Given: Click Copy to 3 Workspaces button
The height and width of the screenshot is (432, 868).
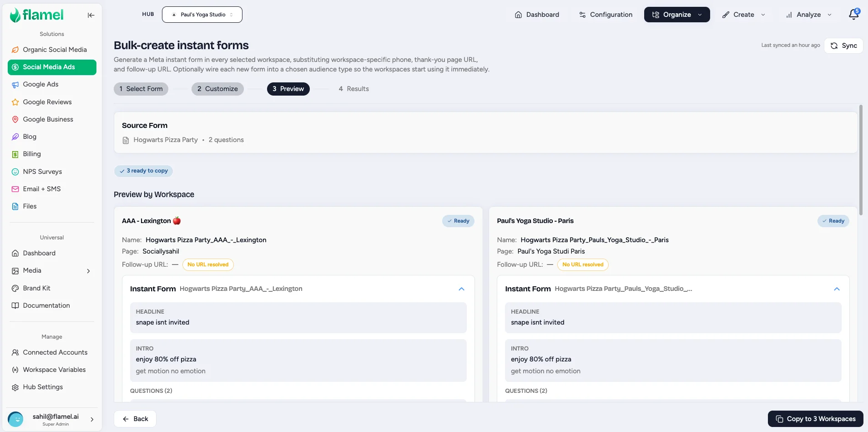Looking at the screenshot, I should click(816, 419).
